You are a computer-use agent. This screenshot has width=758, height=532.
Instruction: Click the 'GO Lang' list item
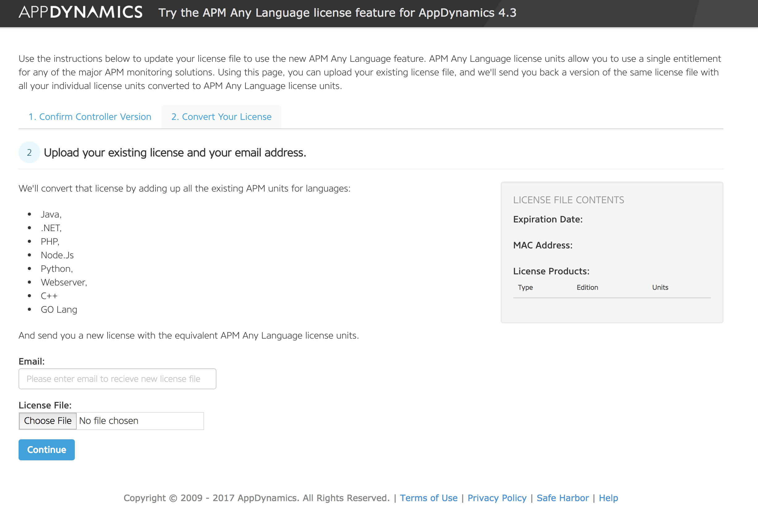[59, 310]
